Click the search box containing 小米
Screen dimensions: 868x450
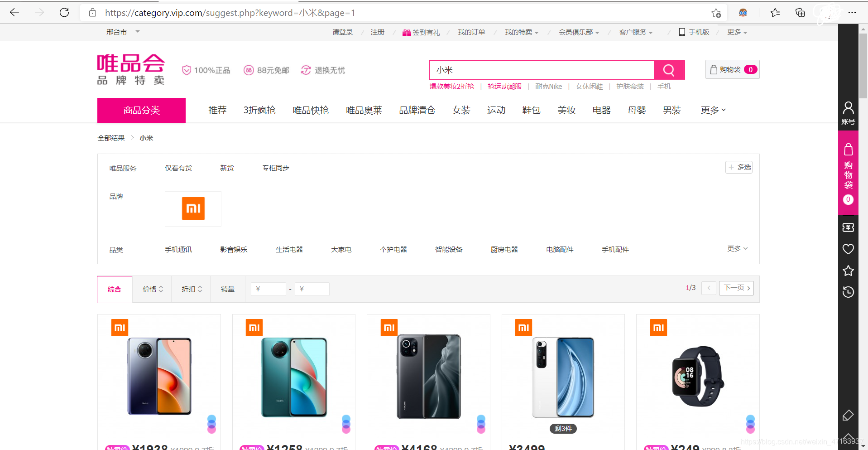coord(542,70)
